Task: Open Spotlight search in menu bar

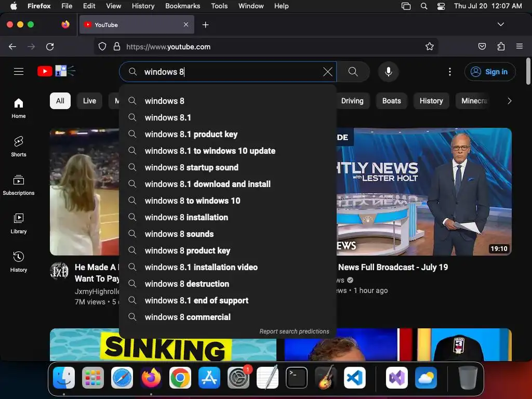Action: [x=424, y=6]
